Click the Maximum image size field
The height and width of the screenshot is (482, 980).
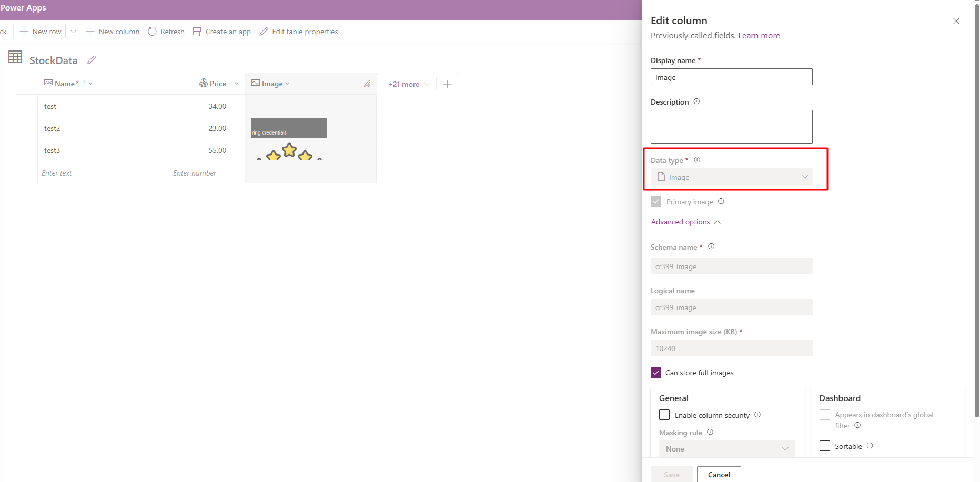click(732, 348)
